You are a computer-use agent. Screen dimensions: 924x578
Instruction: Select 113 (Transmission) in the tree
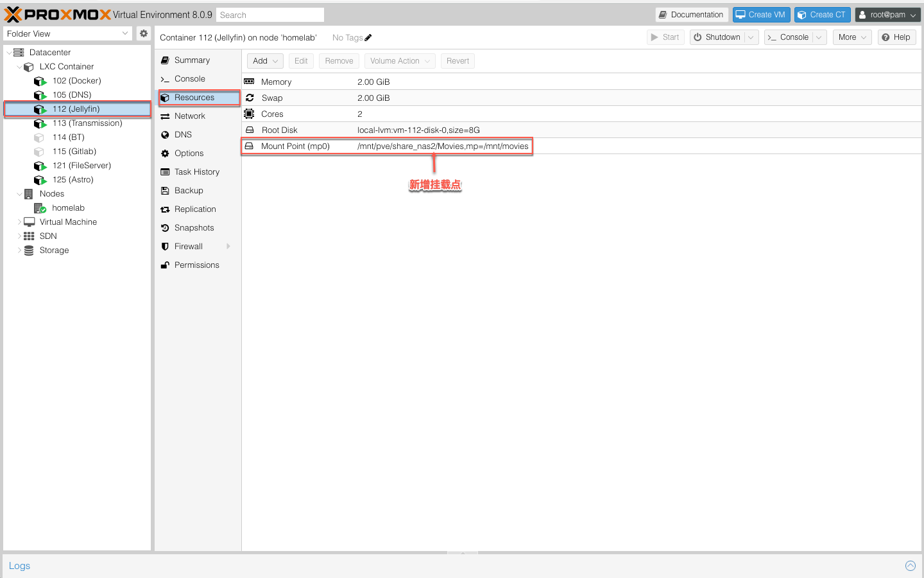(x=77, y=123)
